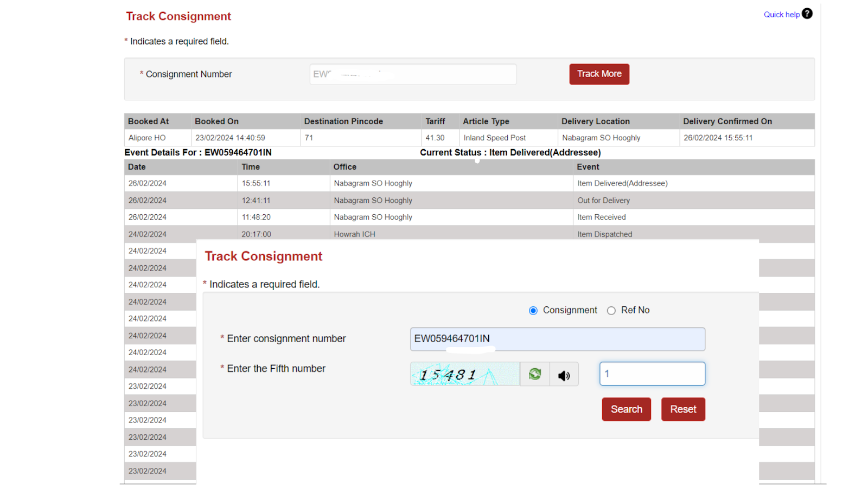Click the Quick help question mark icon
This screenshot has width=868, height=488.
click(x=807, y=14)
